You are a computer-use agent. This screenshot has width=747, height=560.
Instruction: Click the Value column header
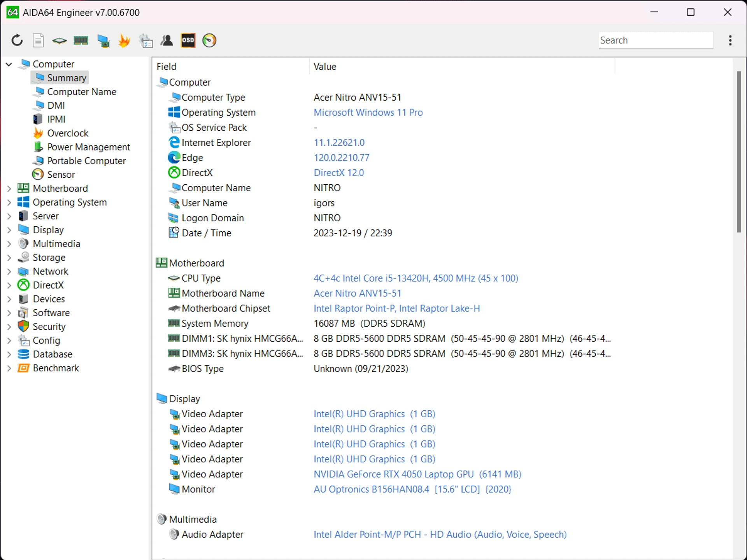(x=463, y=66)
